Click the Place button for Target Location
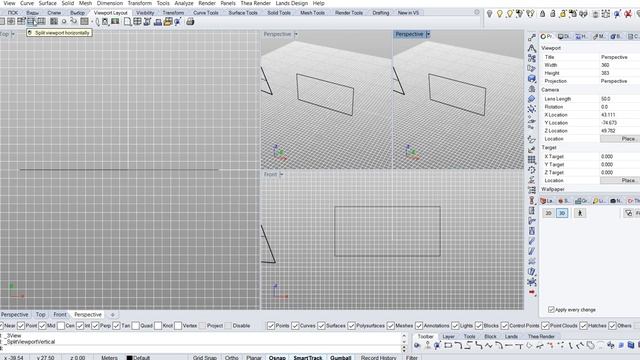Viewport: 640px width, 360px height. coord(620,180)
